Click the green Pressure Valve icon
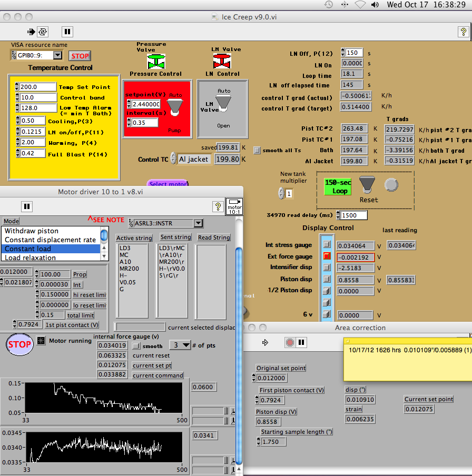The height and width of the screenshot is (476, 472). click(x=156, y=61)
